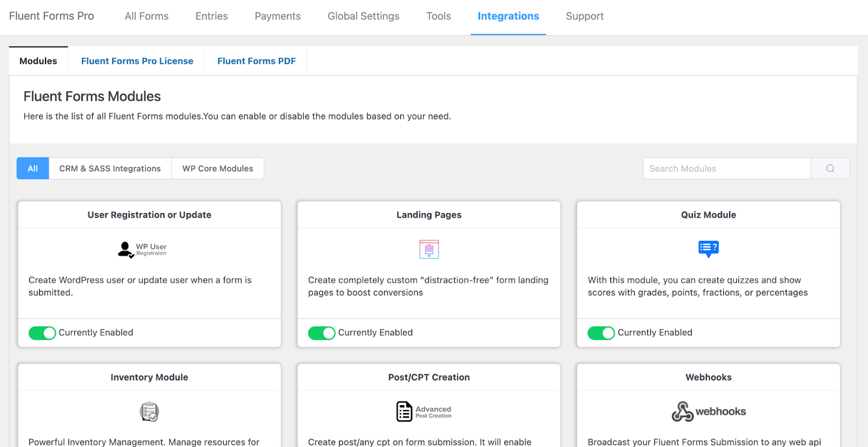The width and height of the screenshot is (868, 447).
Task: Click the Fluent Forms Pro brand link
Action: tap(52, 16)
